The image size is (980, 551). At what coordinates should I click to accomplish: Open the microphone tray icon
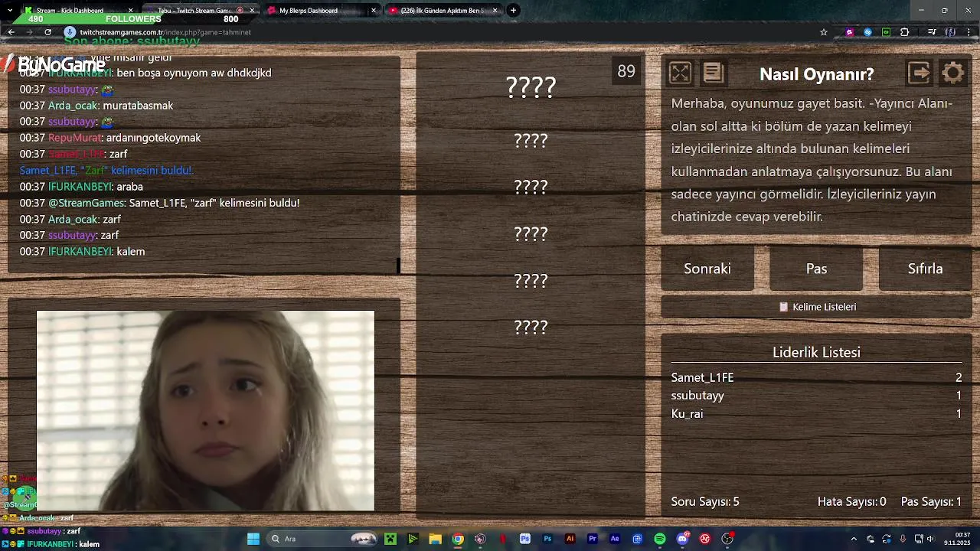pos(903,539)
